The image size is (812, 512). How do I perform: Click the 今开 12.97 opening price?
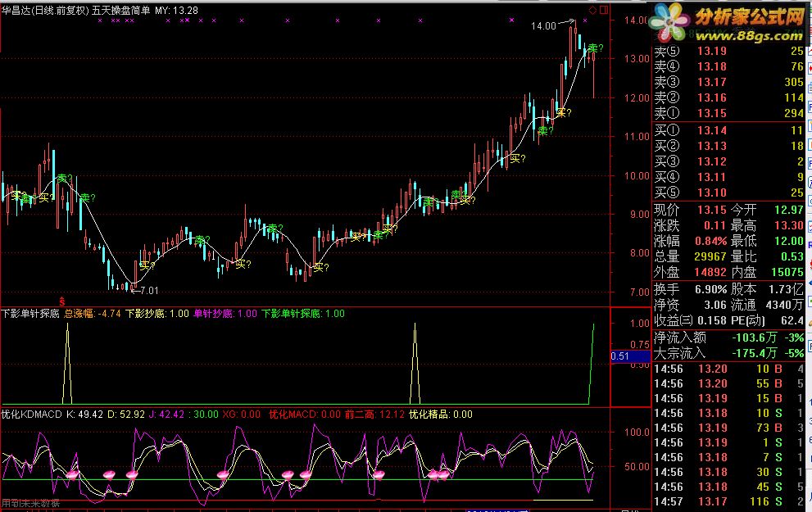[768, 211]
